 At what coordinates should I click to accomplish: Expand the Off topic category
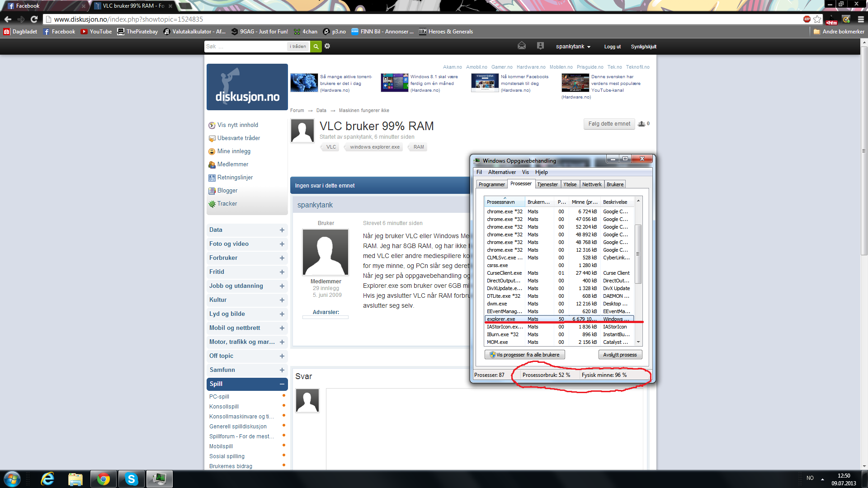coord(282,356)
